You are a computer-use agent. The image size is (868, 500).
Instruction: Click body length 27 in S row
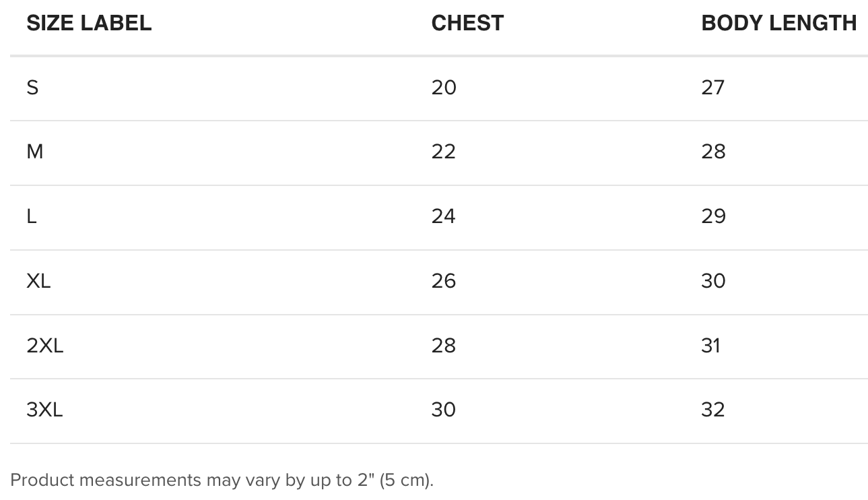point(713,87)
